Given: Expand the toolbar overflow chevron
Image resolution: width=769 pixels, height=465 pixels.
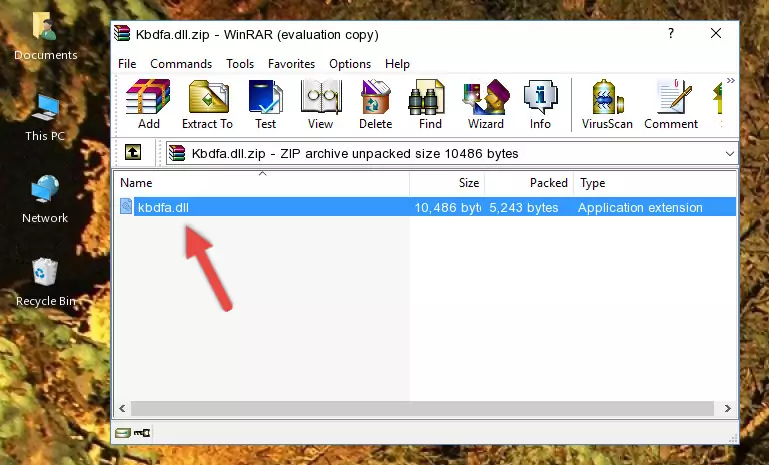Looking at the screenshot, I should 731,80.
